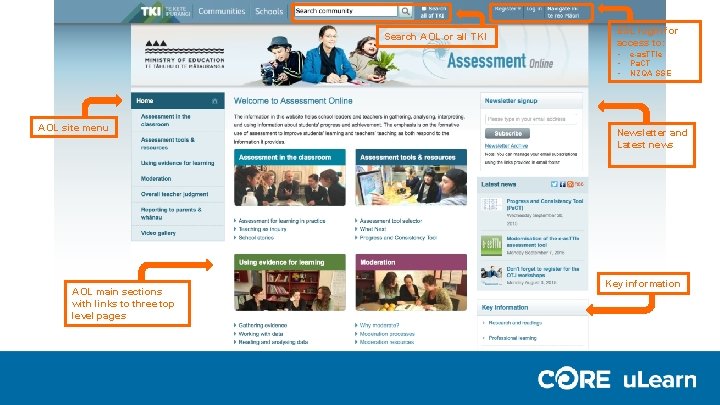Screen dimensions: 720x405
Task: Open Working with data link
Action: pyautogui.click(x=261, y=334)
